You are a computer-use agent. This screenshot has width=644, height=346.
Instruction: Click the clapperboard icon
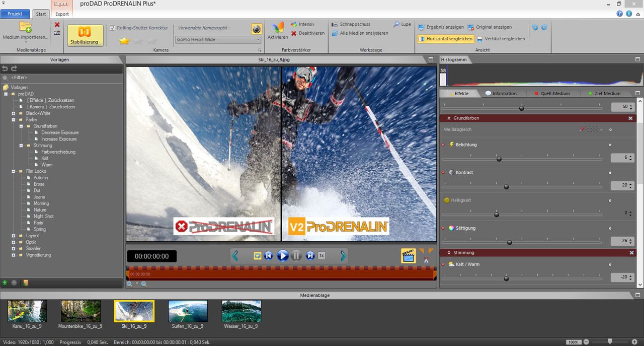pos(409,256)
